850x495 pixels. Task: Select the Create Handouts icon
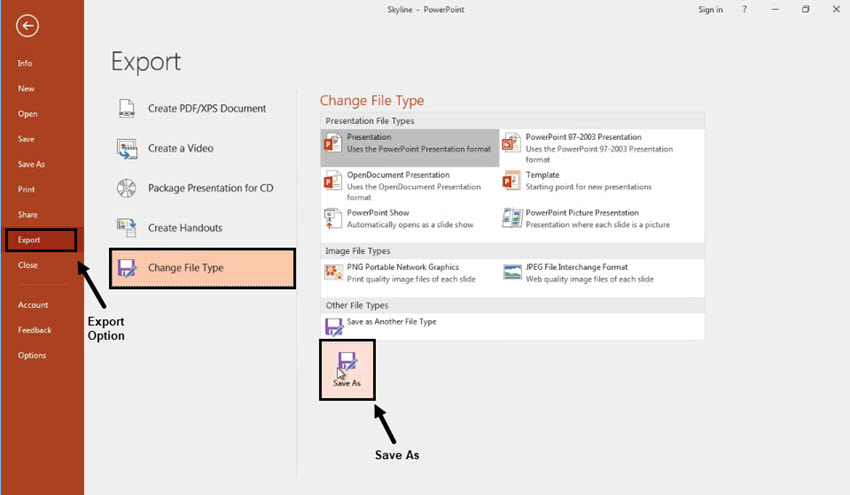coord(127,228)
